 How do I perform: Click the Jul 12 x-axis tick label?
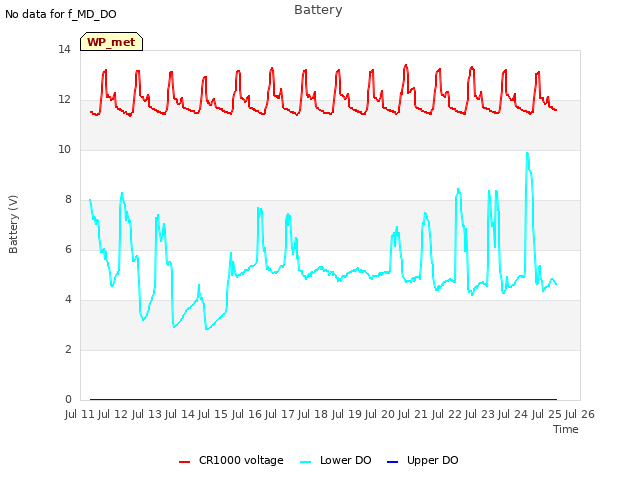click(x=113, y=414)
